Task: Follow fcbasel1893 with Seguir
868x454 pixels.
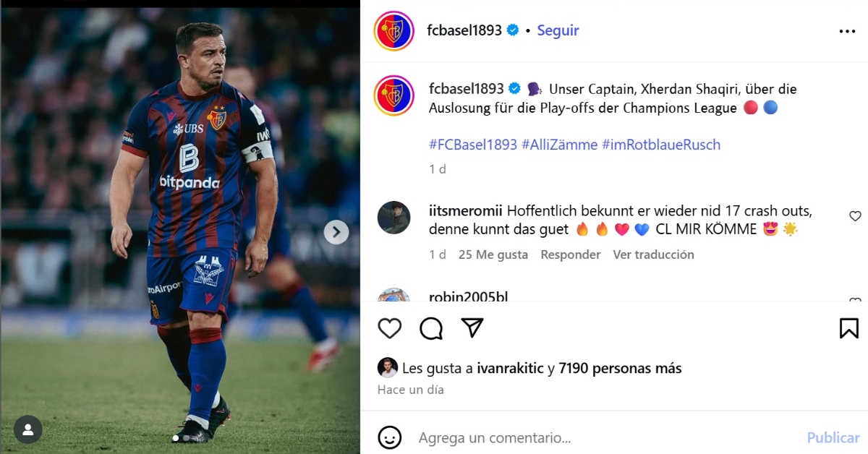Action: click(x=558, y=30)
